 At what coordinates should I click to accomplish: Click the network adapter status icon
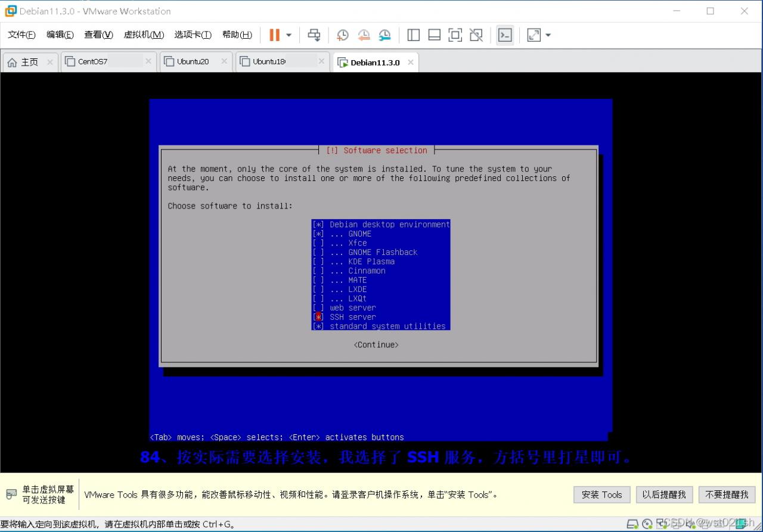(661, 524)
